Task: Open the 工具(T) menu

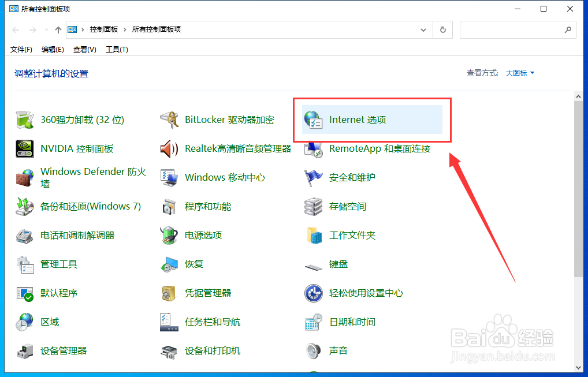Action: point(117,50)
